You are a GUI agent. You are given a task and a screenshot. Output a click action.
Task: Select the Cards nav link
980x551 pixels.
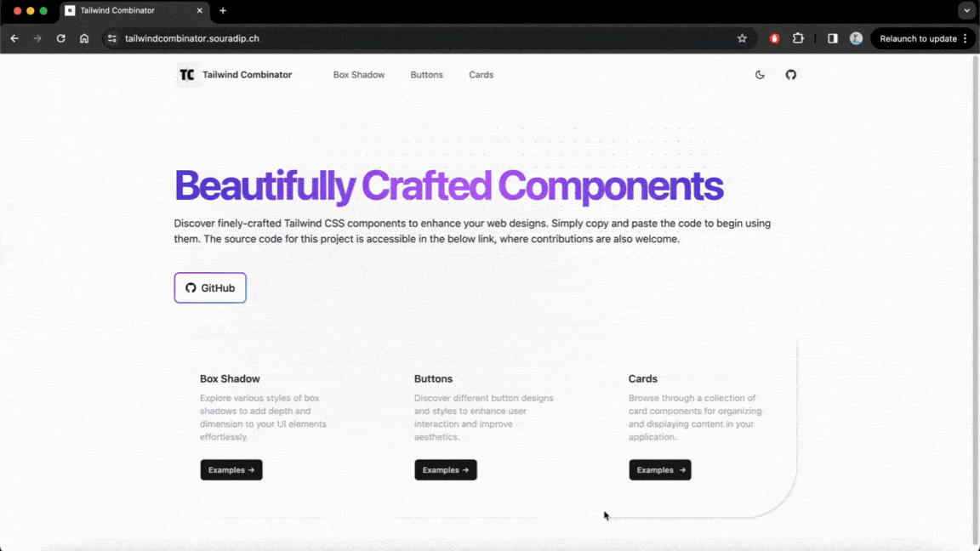pos(481,75)
